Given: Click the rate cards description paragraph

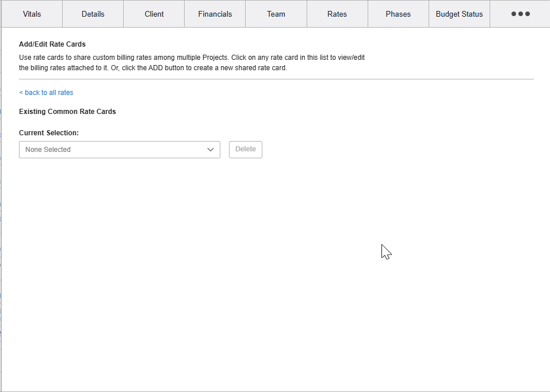Looking at the screenshot, I should click(x=192, y=63).
